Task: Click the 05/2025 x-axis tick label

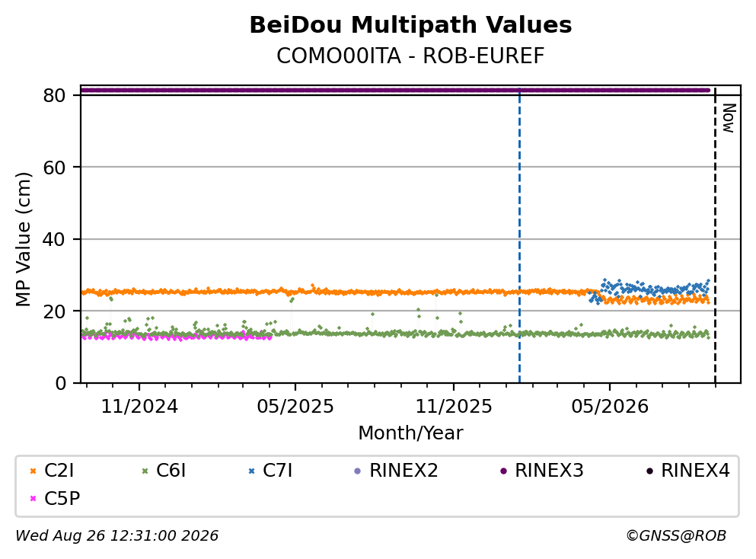Action: (x=295, y=407)
